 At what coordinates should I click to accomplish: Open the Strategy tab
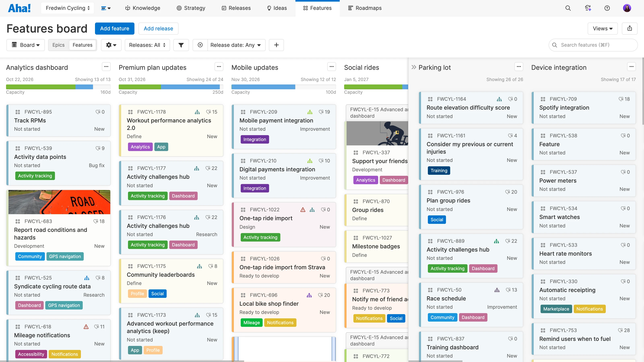[x=191, y=8]
